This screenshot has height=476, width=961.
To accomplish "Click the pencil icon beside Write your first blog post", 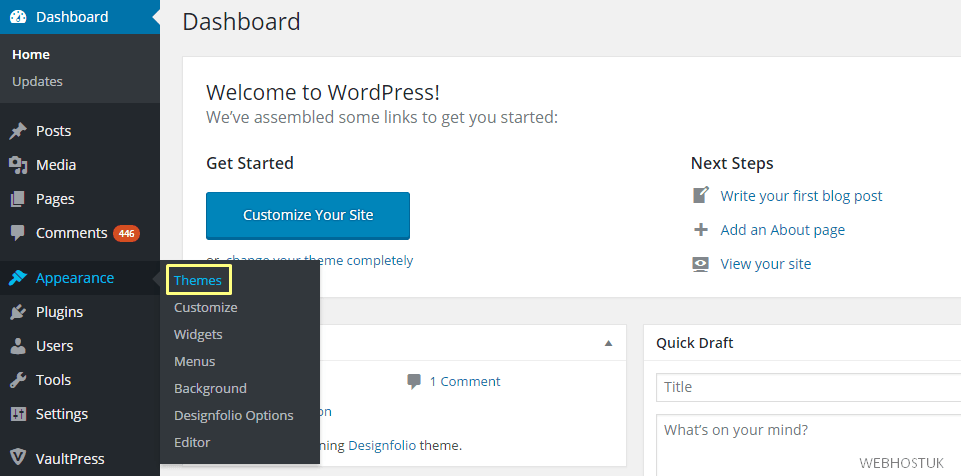I will tap(701, 195).
